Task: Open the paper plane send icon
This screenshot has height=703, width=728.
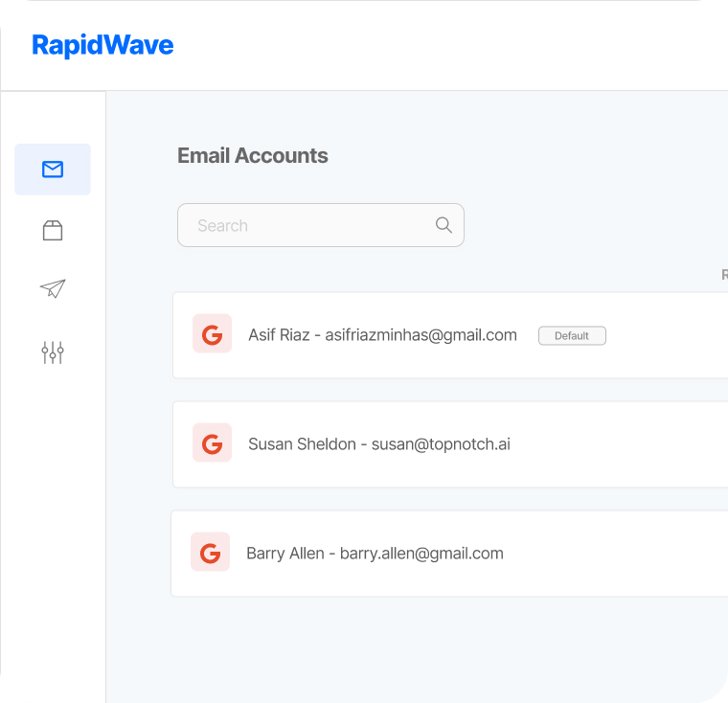Action: click(x=53, y=289)
